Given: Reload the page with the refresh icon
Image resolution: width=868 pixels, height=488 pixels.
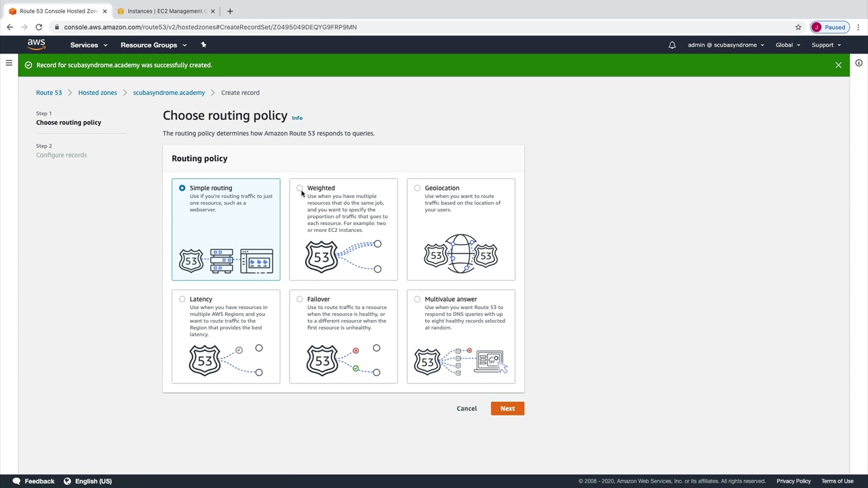Looking at the screenshot, I should click(39, 27).
